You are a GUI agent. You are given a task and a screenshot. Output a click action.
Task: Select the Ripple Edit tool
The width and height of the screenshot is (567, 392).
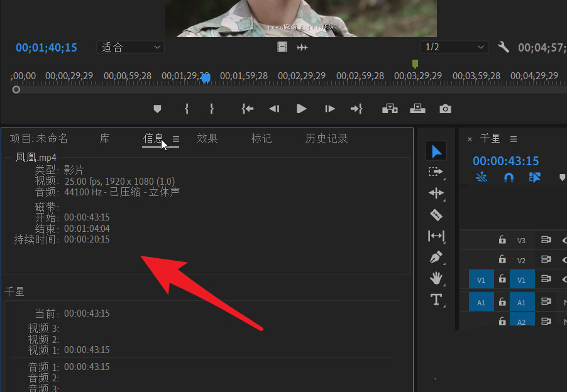pyautogui.click(x=436, y=193)
